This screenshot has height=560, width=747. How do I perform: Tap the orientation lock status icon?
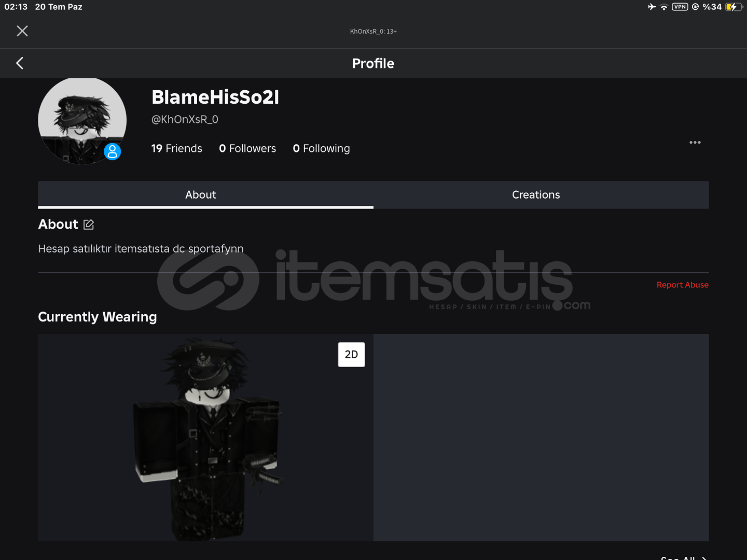click(x=695, y=7)
